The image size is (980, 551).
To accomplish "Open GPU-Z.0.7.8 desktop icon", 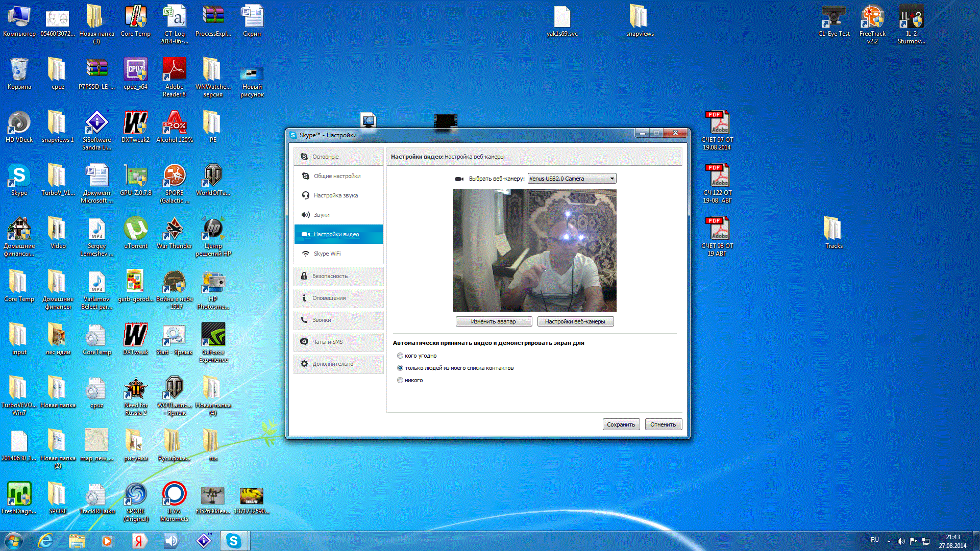I will (x=135, y=180).
